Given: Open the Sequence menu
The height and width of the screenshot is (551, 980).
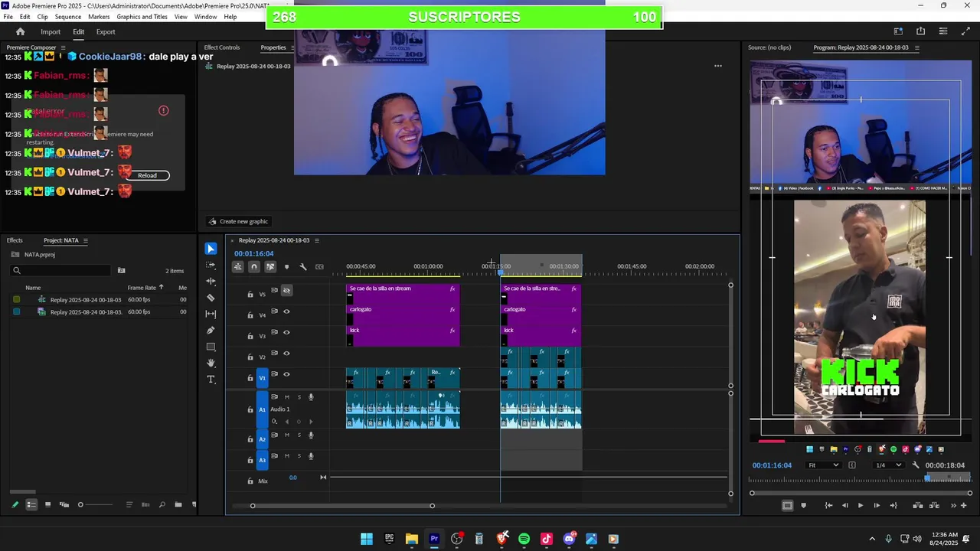Looking at the screenshot, I should point(68,17).
